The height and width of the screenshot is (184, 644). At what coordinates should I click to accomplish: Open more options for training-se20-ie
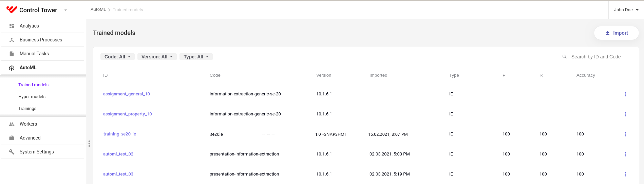625,134
